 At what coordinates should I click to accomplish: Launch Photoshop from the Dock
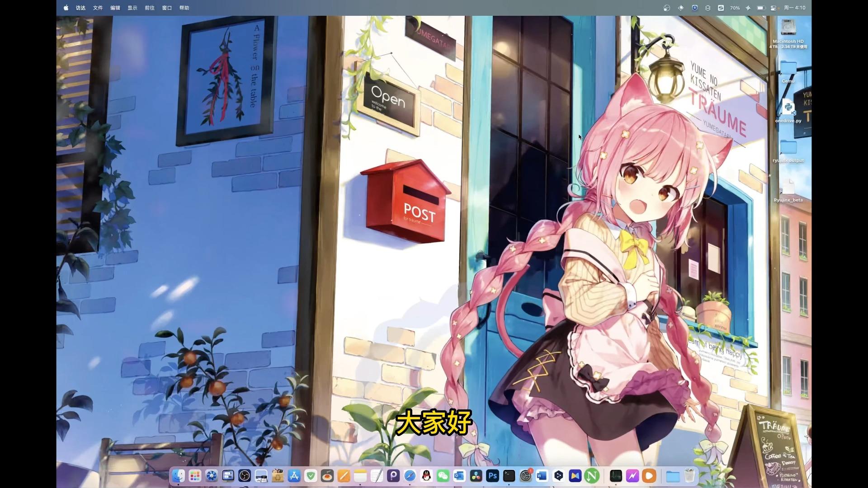pos(492,475)
